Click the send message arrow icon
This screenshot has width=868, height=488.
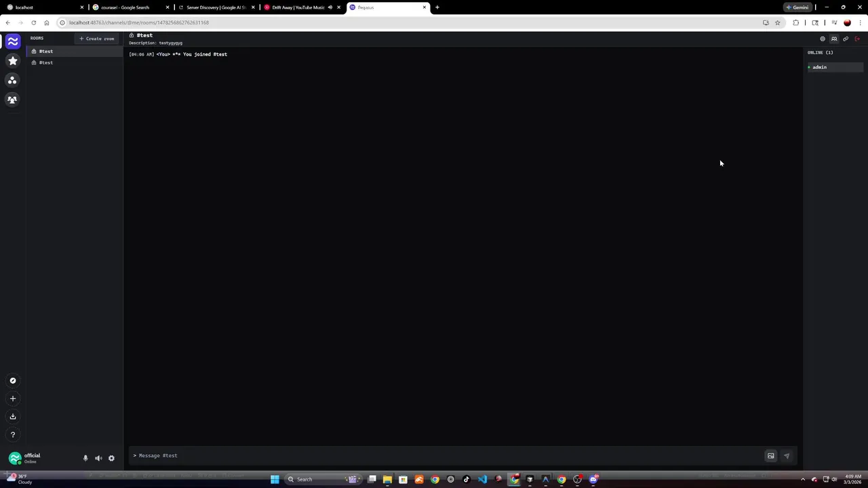click(787, 456)
